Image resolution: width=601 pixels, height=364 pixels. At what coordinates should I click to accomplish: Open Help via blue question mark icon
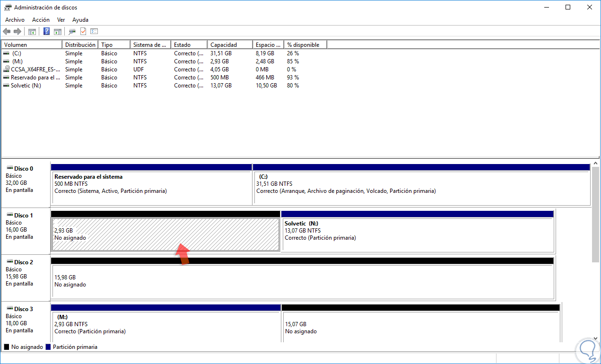[47, 32]
